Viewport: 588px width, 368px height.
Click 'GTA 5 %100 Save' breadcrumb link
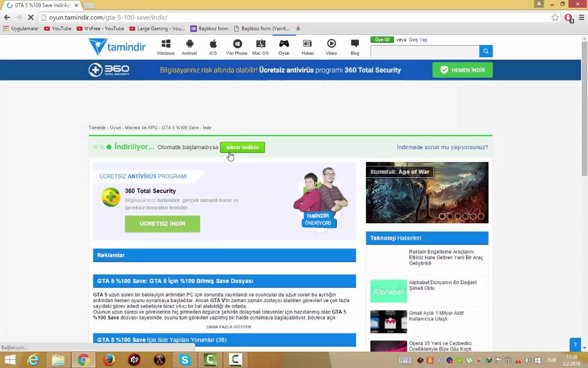180,128
